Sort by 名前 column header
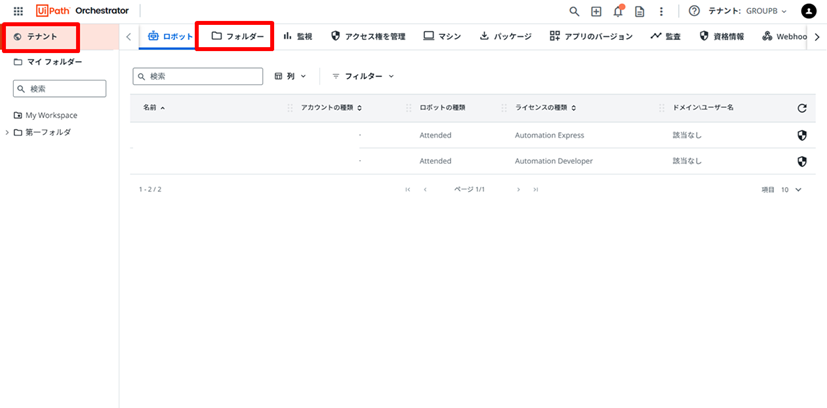 [153, 108]
